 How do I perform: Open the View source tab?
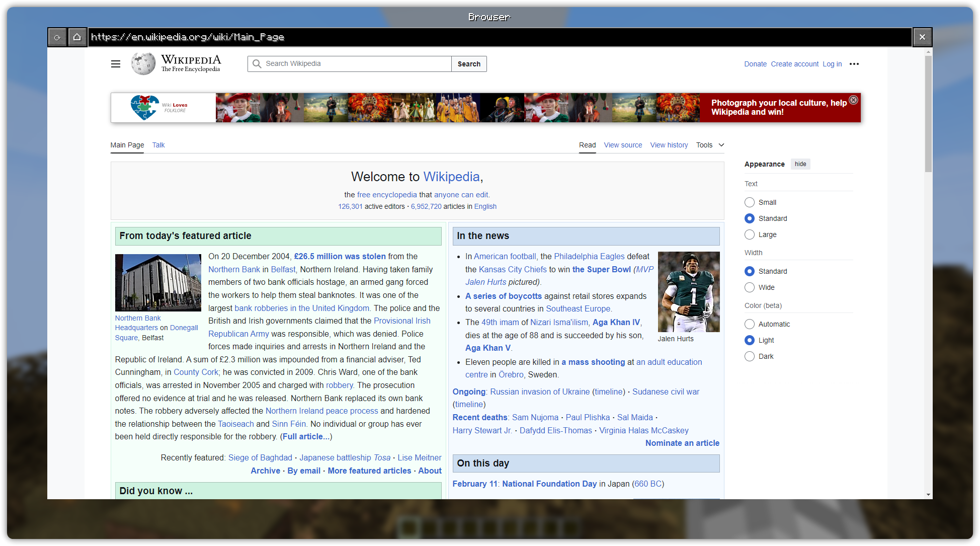[x=623, y=145]
